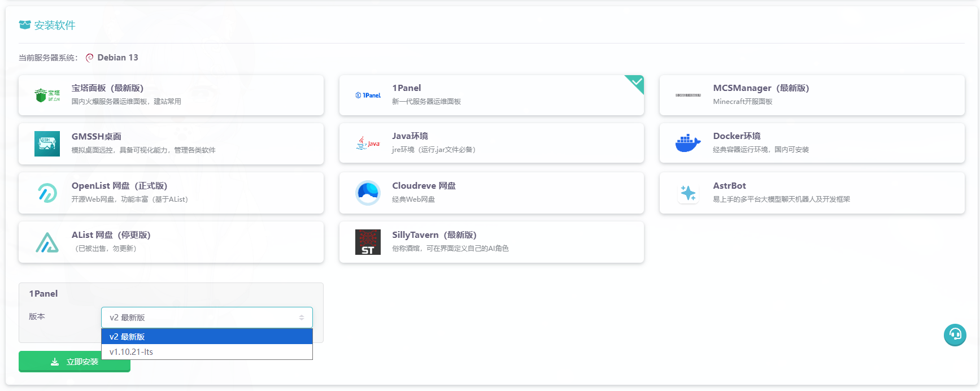Viewport: 980px width, 391px height.
Task: Click the 安装软件 section header icon
Action: pos(25,25)
